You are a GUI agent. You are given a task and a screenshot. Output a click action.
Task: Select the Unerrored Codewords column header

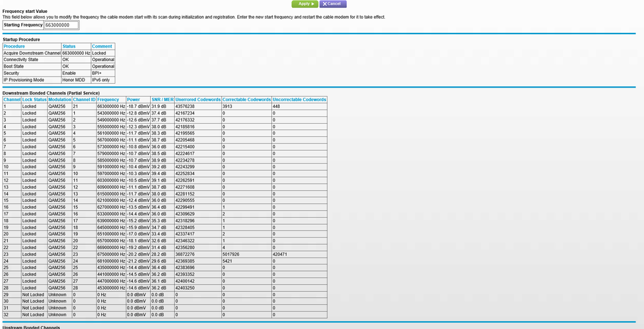point(197,100)
